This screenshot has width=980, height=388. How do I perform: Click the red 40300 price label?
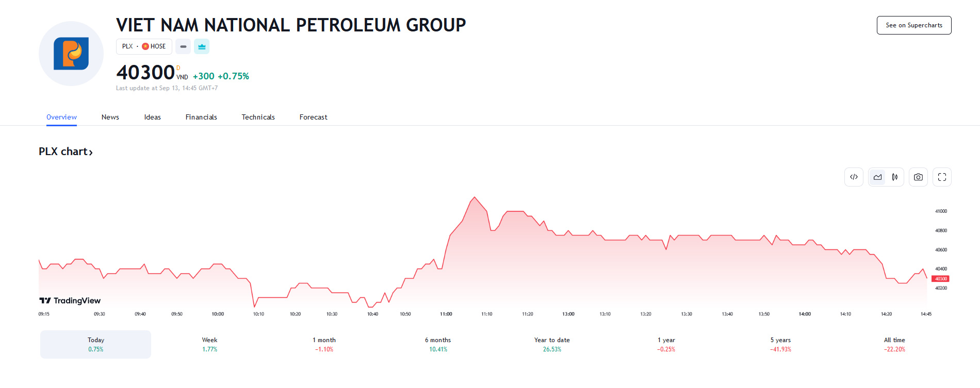point(940,279)
